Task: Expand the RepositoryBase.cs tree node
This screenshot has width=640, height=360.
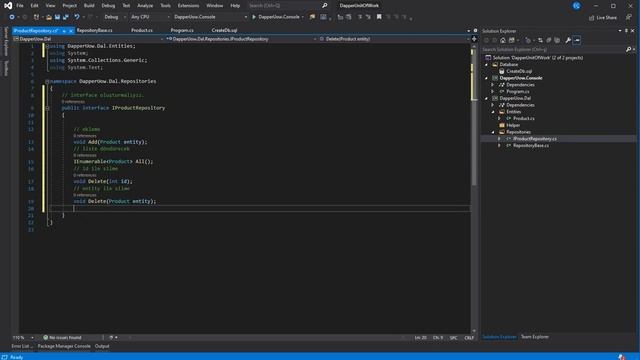Action: 499,146
